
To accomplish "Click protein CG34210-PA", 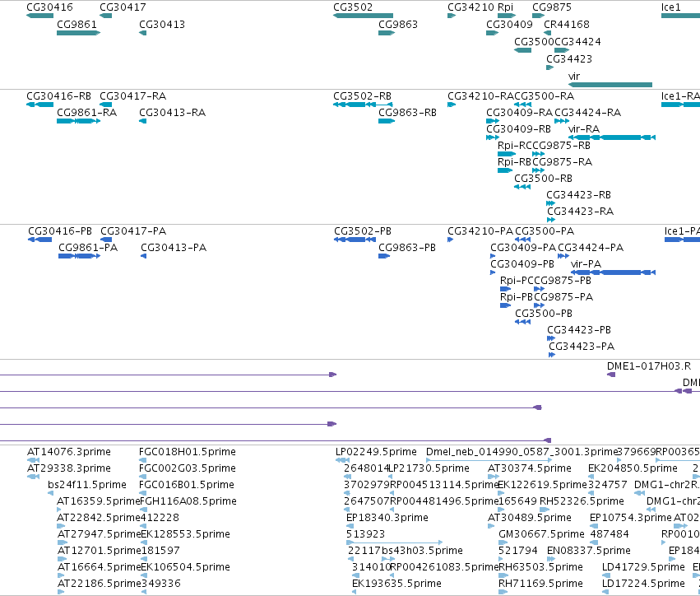I will 480,231.
